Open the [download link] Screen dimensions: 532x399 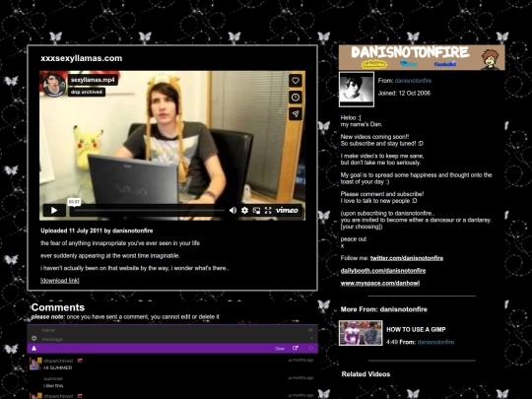pyautogui.click(x=60, y=281)
